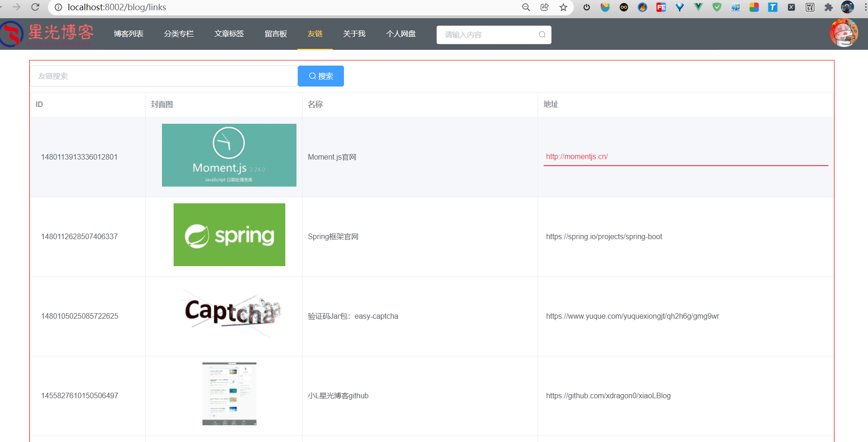Go to 分类专栏 in the navigation
Viewport: 868px width, 442px height.
[x=179, y=34]
